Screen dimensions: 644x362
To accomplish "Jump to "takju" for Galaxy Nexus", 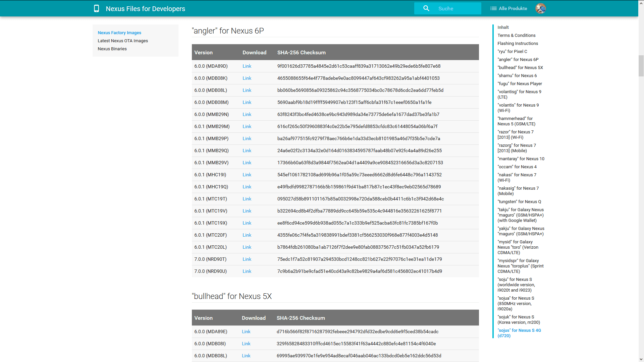I will (521, 215).
